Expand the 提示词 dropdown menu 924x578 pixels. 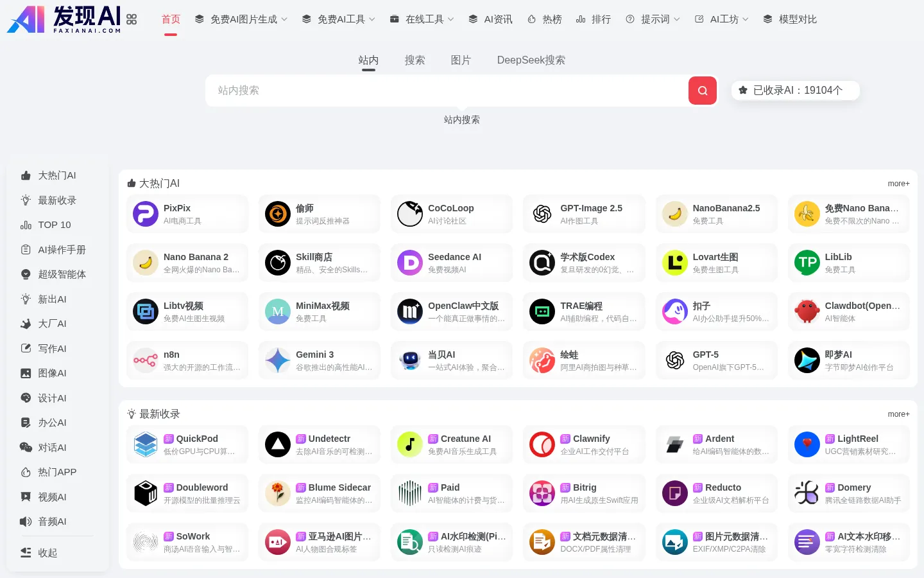click(653, 19)
